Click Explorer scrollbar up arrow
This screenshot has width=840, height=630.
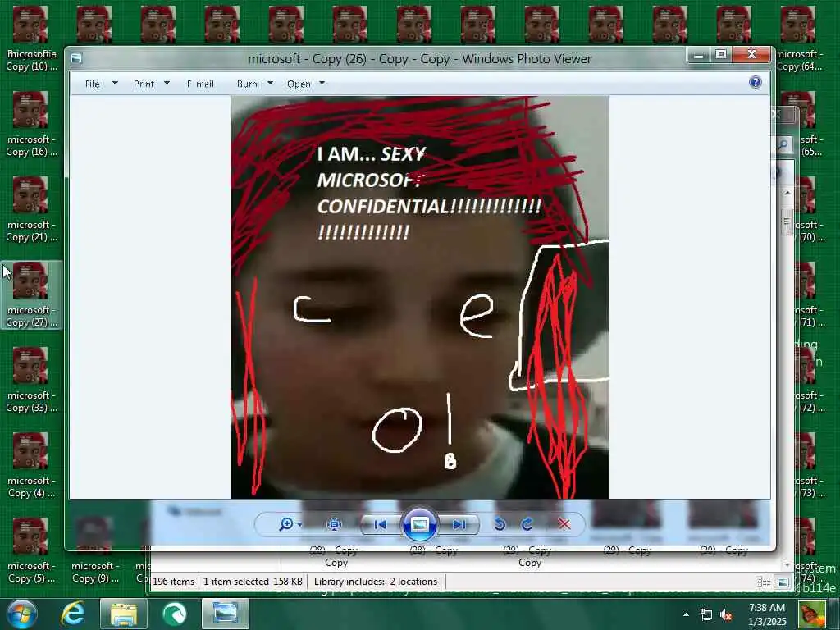787,193
